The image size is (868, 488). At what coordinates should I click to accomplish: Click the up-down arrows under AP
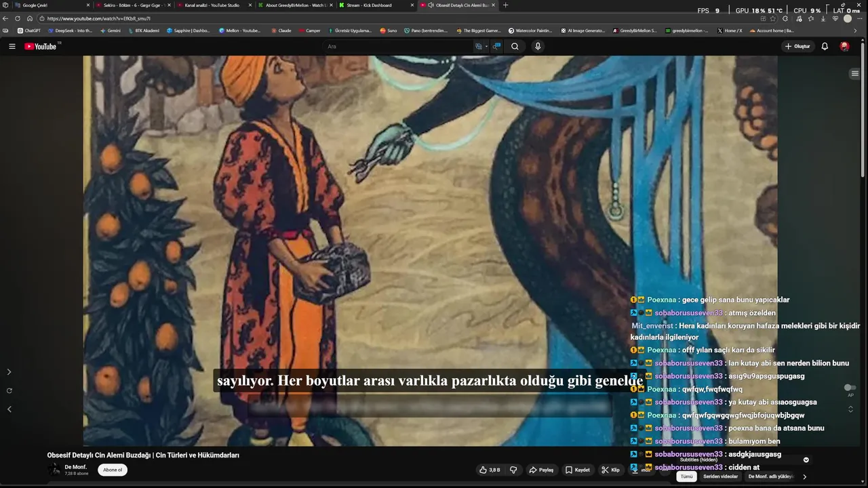(x=850, y=409)
